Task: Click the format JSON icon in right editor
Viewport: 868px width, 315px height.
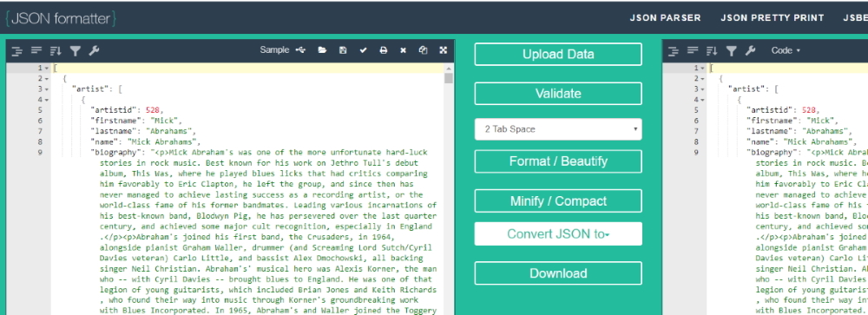Action: tap(674, 51)
